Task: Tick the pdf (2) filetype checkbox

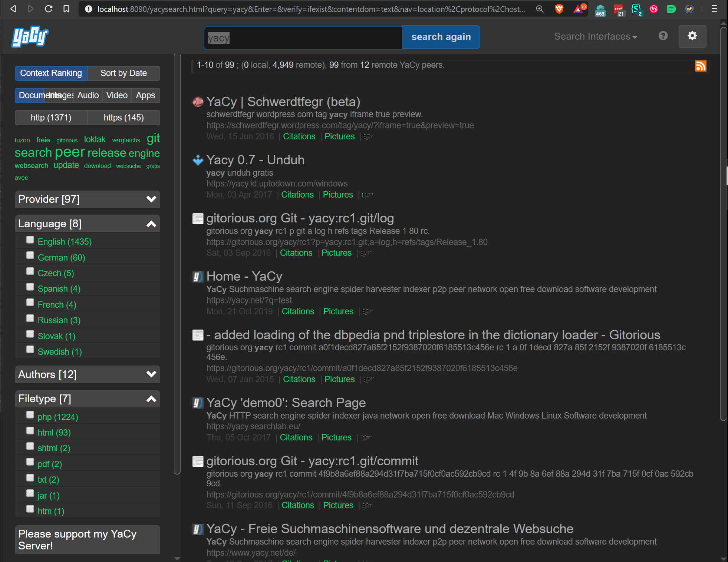Action: 30,462
